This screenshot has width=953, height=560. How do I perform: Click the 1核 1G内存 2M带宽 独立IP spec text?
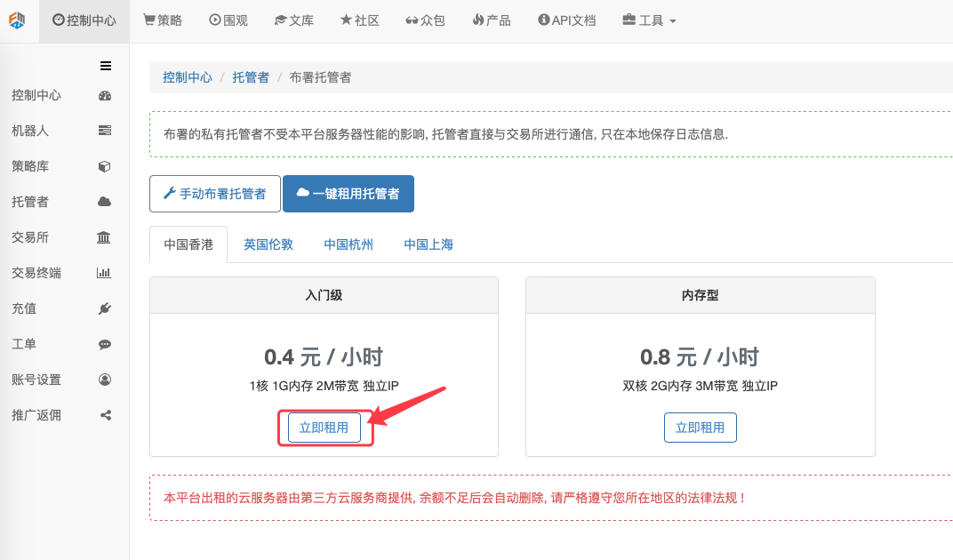pyautogui.click(x=324, y=386)
